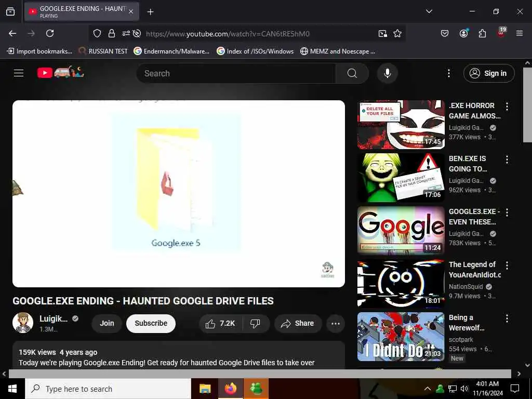Click the video player area
The image size is (532, 399).
click(x=179, y=193)
